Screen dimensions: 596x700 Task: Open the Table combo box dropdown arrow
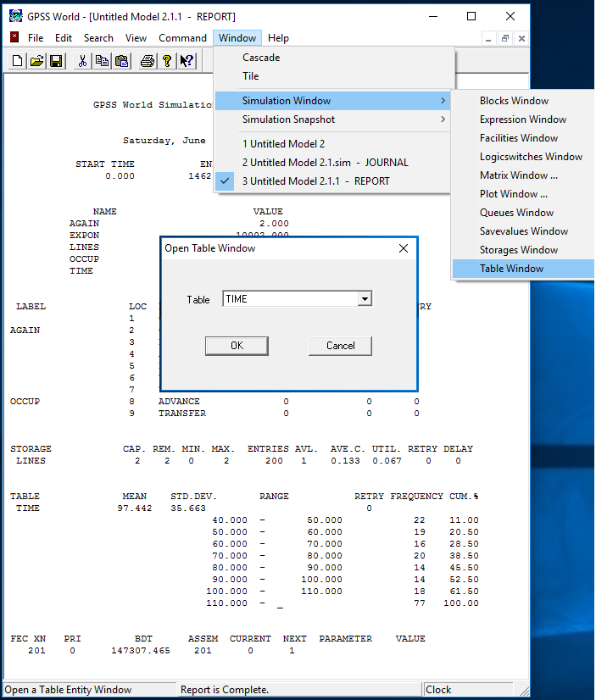pyautogui.click(x=365, y=298)
